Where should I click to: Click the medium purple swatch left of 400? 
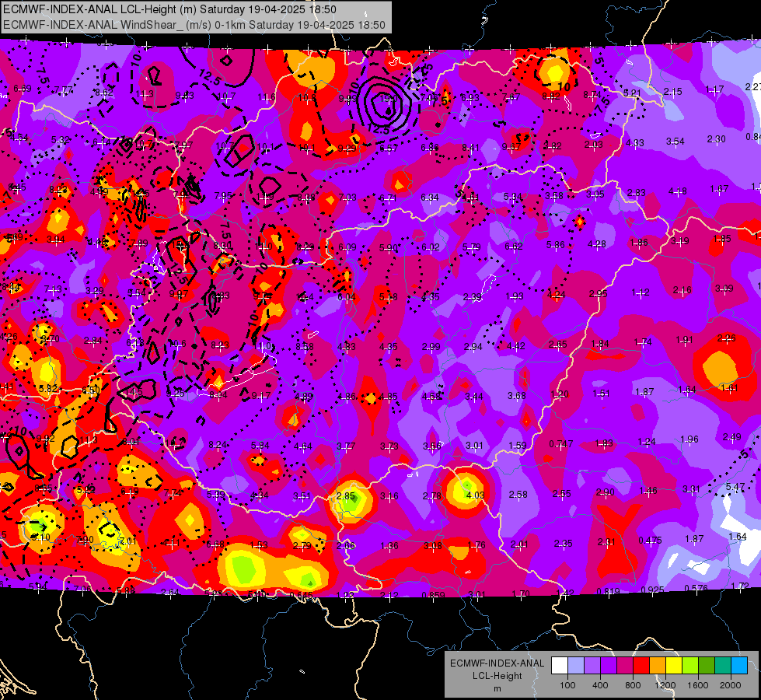[592, 665]
